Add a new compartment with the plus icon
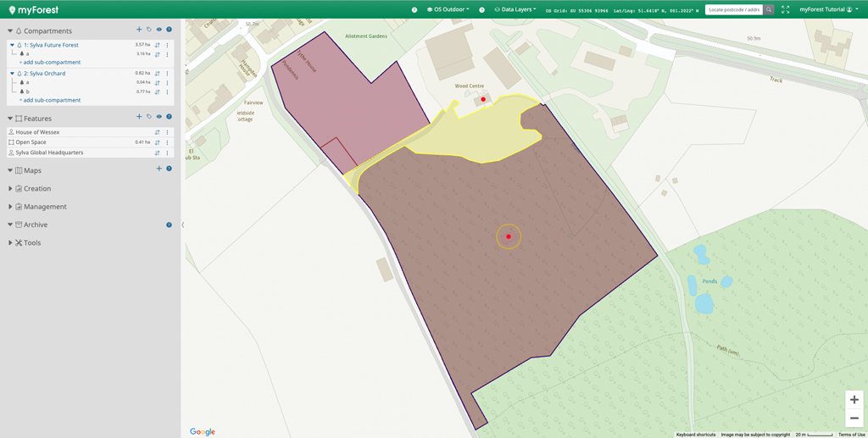This screenshot has width=868, height=438. click(139, 30)
